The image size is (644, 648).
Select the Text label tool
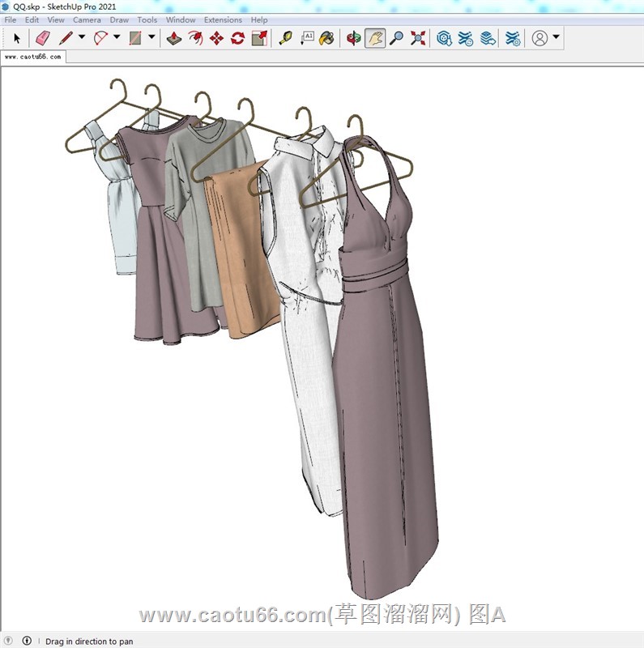tap(307, 38)
